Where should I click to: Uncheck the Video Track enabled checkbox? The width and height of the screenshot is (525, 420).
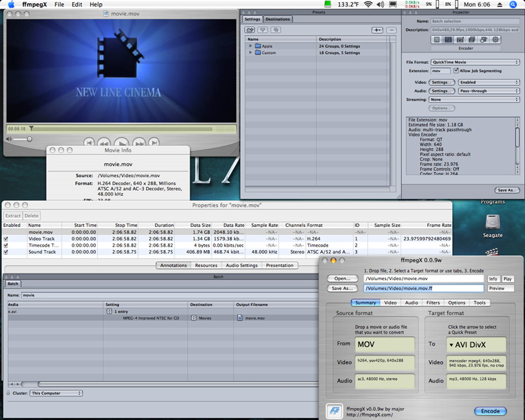(6, 239)
